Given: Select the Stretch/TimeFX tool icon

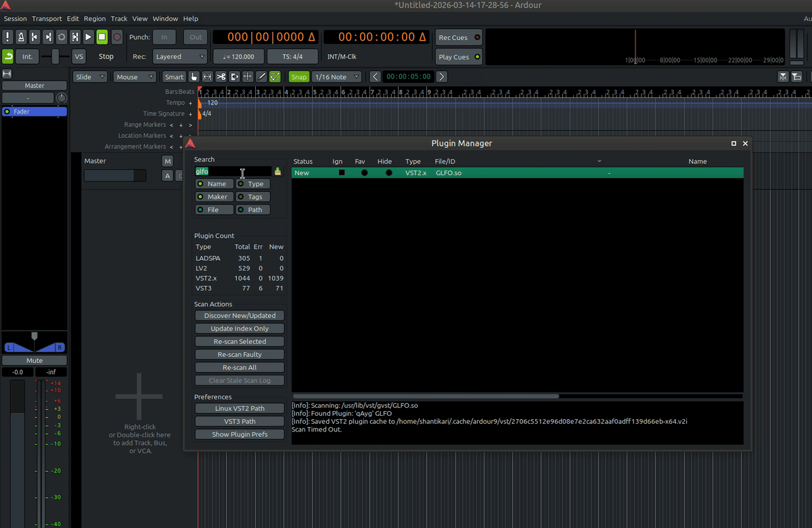Looking at the screenshot, I should point(234,76).
